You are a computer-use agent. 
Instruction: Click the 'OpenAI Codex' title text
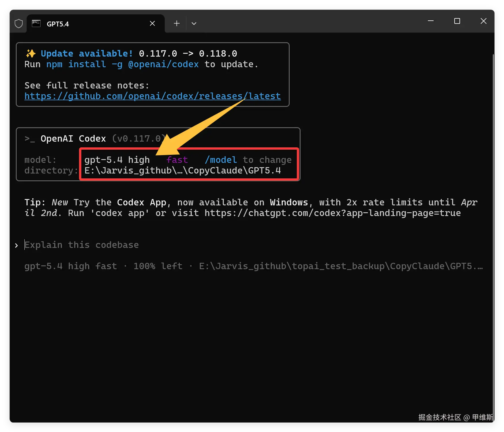click(x=73, y=139)
